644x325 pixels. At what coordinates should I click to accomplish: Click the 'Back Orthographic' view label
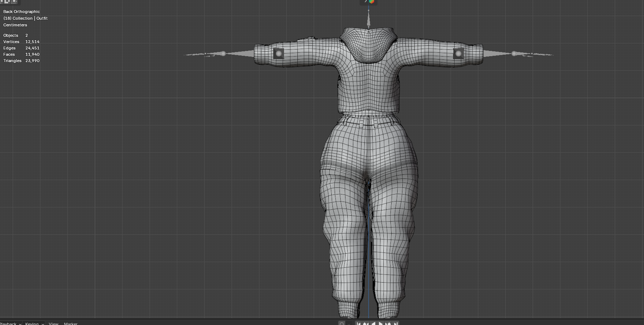pos(22,12)
